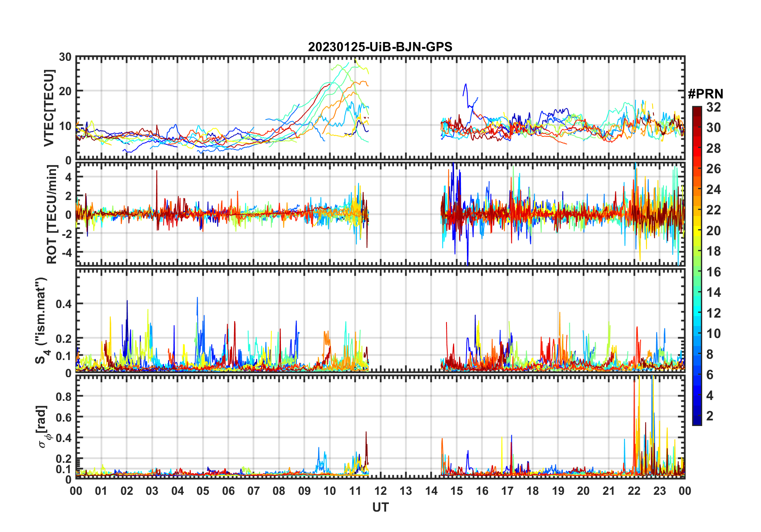Click VTEC y-axis tick label 20

click(65, 91)
